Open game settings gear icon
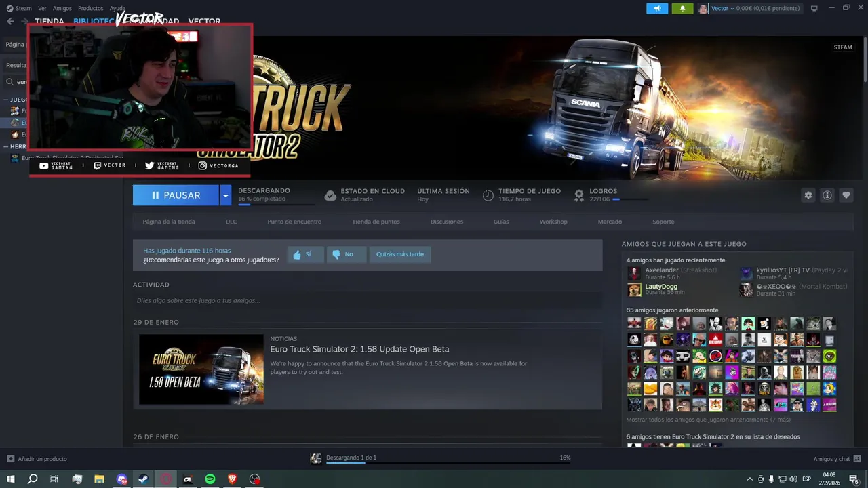Viewport: 868px width, 488px height. pos(808,195)
